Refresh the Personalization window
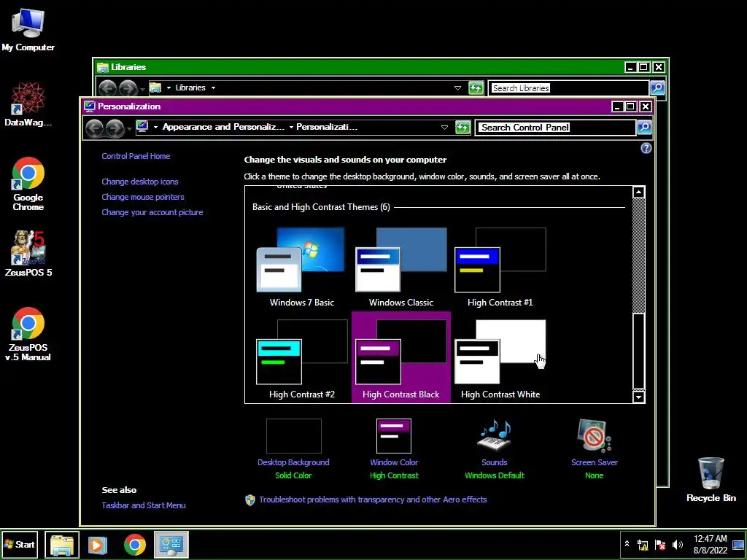Viewport: 747px width, 560px height. [462, 127]
